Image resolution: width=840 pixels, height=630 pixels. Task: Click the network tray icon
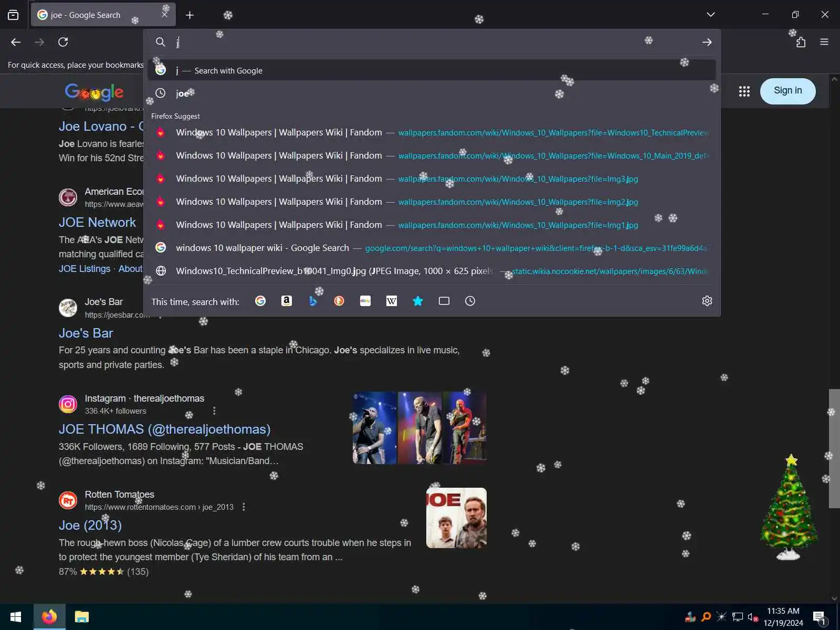(x=738, y=617)
